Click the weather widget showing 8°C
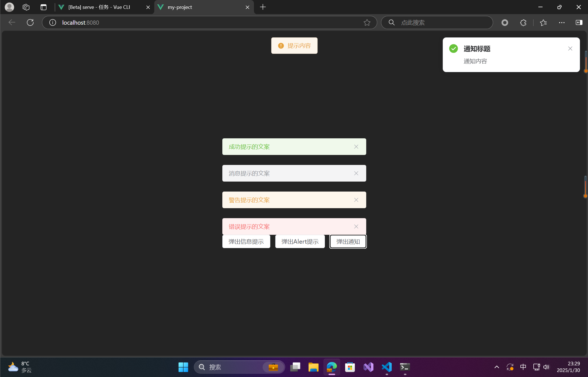Screen dimensions: 588x377 pos(19,366)
